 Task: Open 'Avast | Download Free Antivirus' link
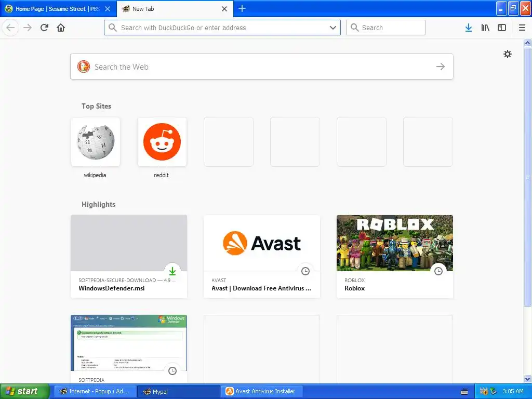[x=261, y=288]
